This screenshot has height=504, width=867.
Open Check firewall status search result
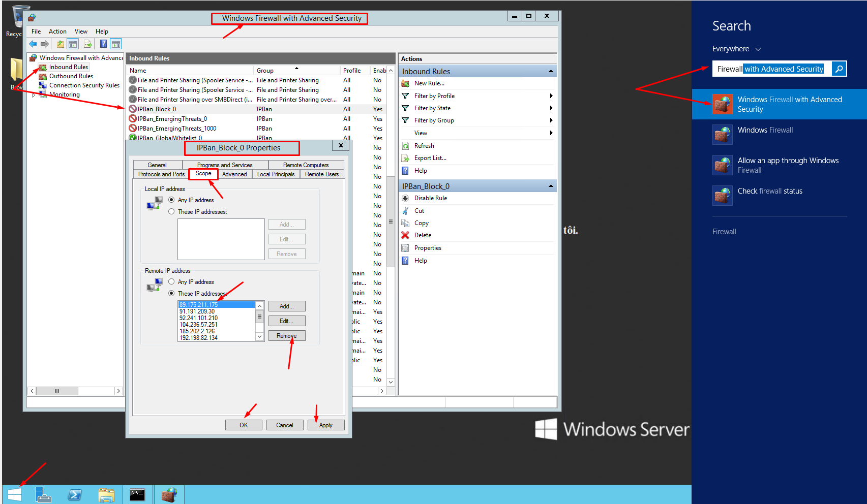click(779, 196)
